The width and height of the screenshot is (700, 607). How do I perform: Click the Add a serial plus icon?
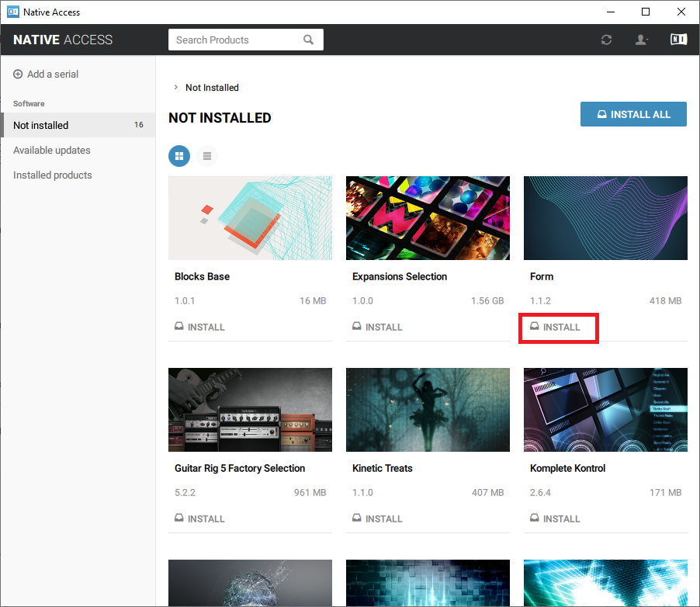click(x=18, y=75)
